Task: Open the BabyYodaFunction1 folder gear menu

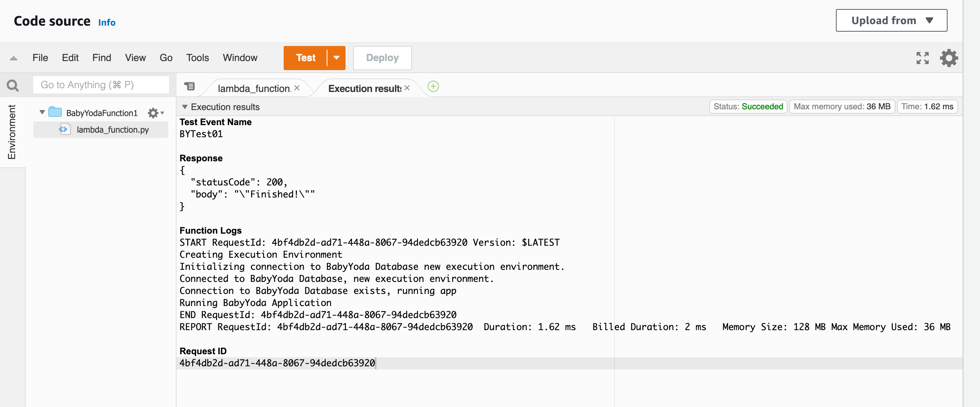Action: coord(155,113)
